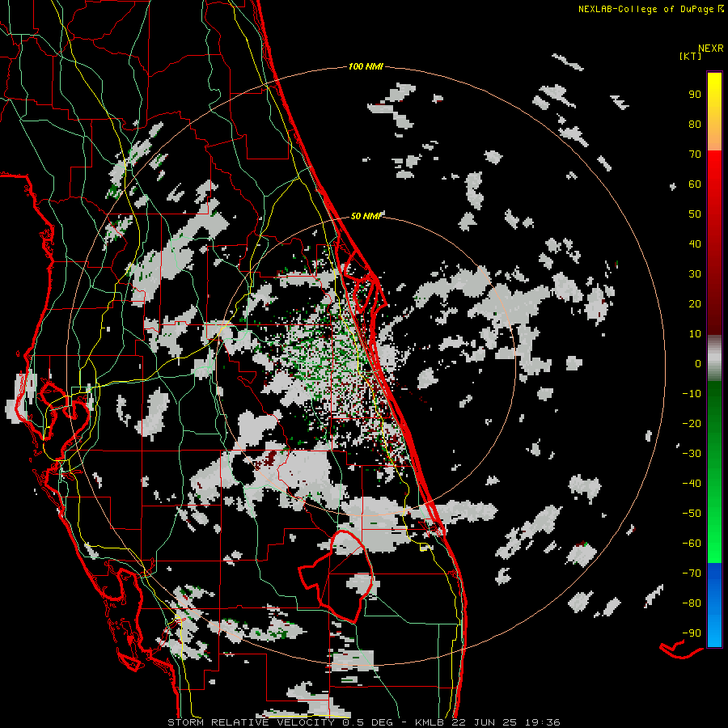Click the STORM RELATIVE VELOCITY product title
Image resolution: width=728 pixels, height=728 pixels.
point(251,722)
